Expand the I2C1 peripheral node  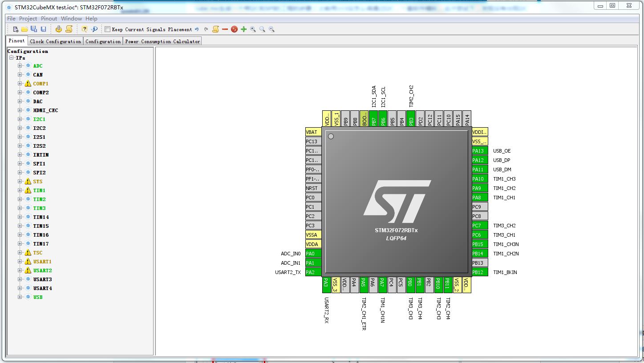coord(20,119)
